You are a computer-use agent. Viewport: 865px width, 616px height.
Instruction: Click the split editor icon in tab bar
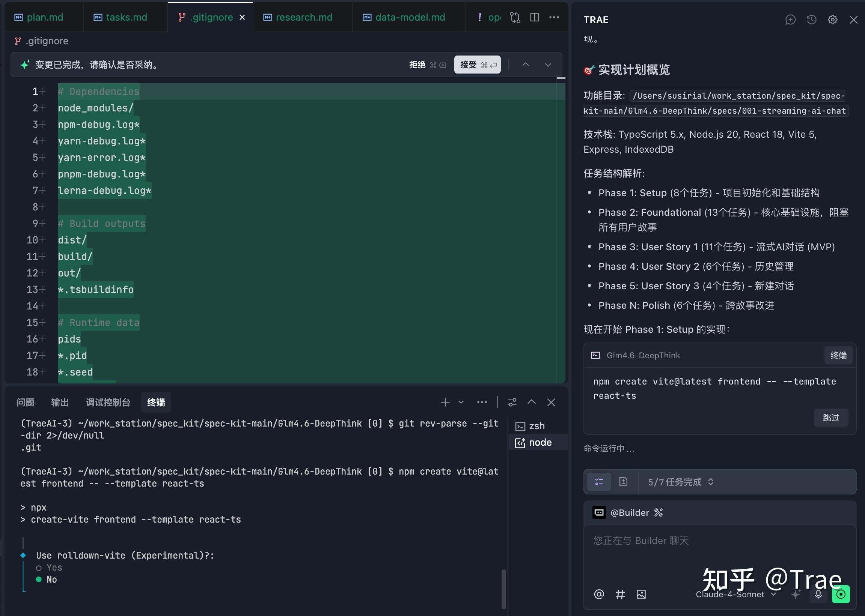534,17
